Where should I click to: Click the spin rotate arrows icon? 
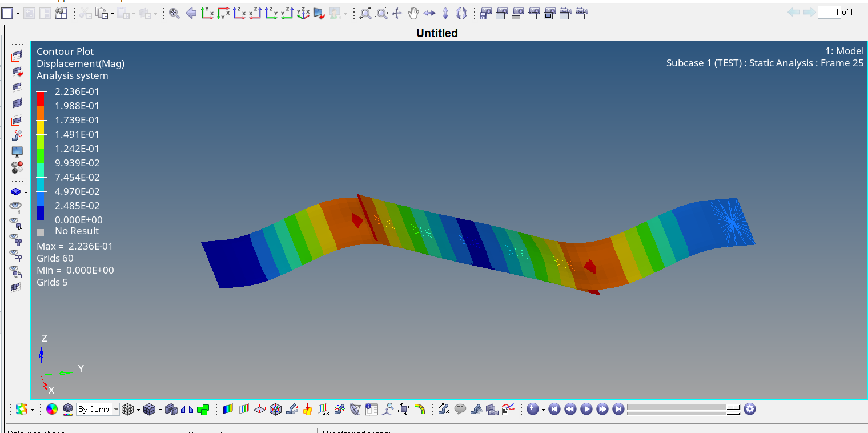click(x=461, y=13)
